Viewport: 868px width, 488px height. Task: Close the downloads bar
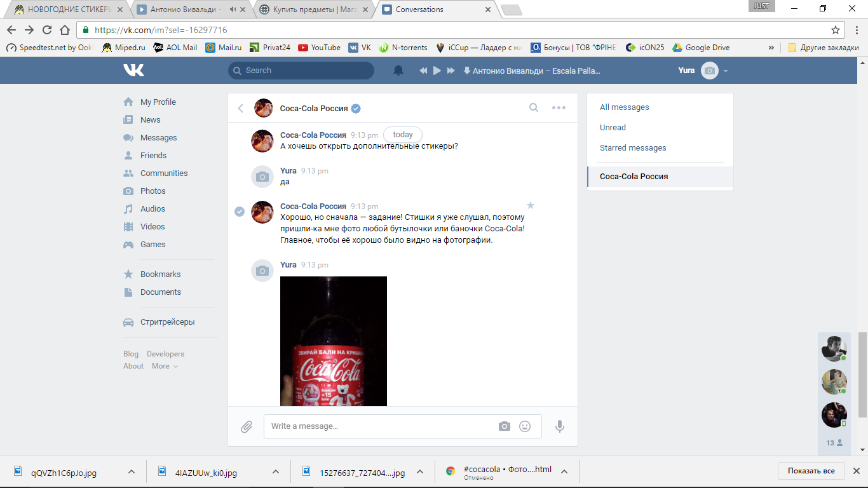[x=856, y=471]
